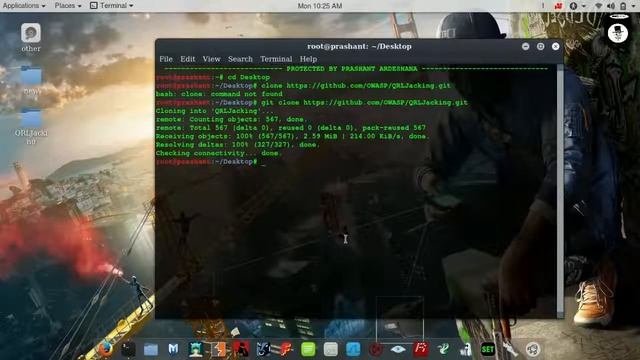Close the terminal window
The image size is (640, 360).
tap(556, 47)
